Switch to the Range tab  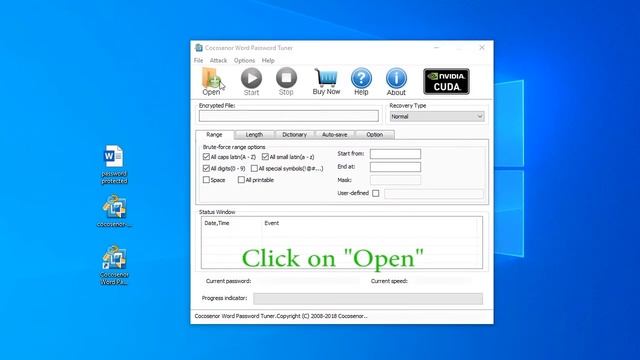click(214, 134)
